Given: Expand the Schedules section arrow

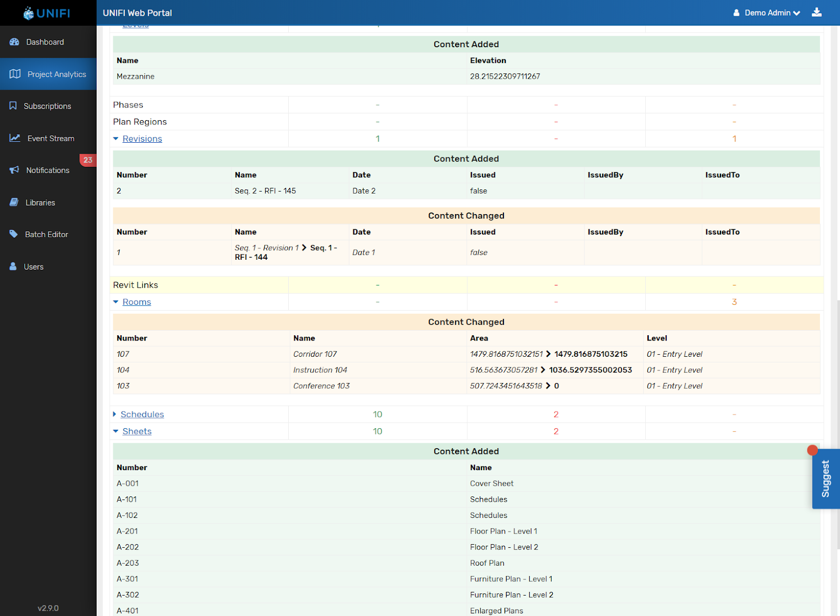Looking at the screenshot, I should point(114,415).
